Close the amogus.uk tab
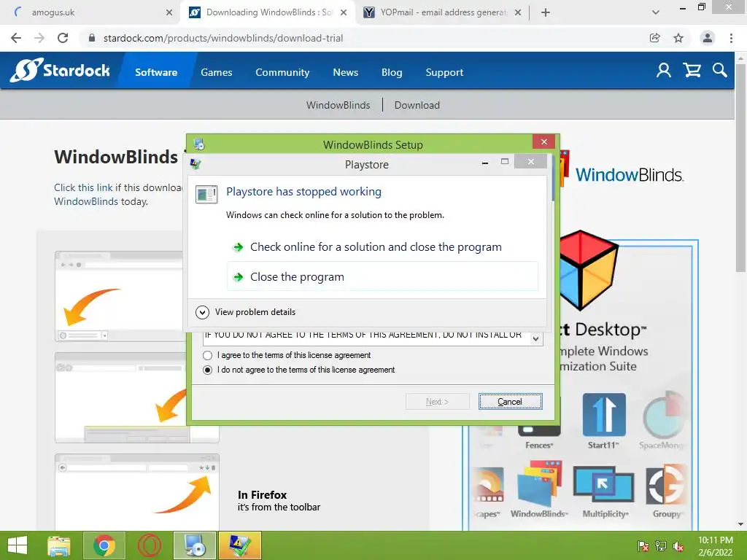 pos(169,12)
